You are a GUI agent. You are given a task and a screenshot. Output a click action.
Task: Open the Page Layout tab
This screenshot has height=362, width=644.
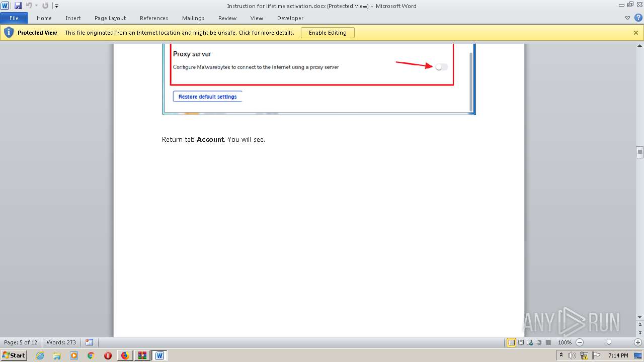pyautogui.click(x=110, y=18)
